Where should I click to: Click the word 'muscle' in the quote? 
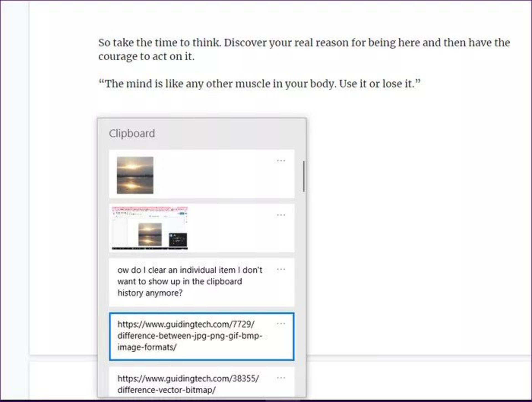pyautogui.click(x=252, y=84)
